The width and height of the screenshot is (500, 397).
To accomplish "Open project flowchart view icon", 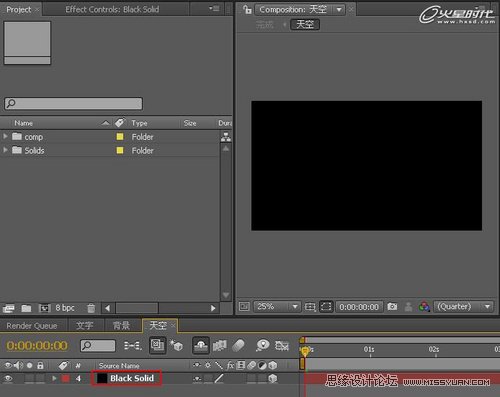I will (226, 137).
